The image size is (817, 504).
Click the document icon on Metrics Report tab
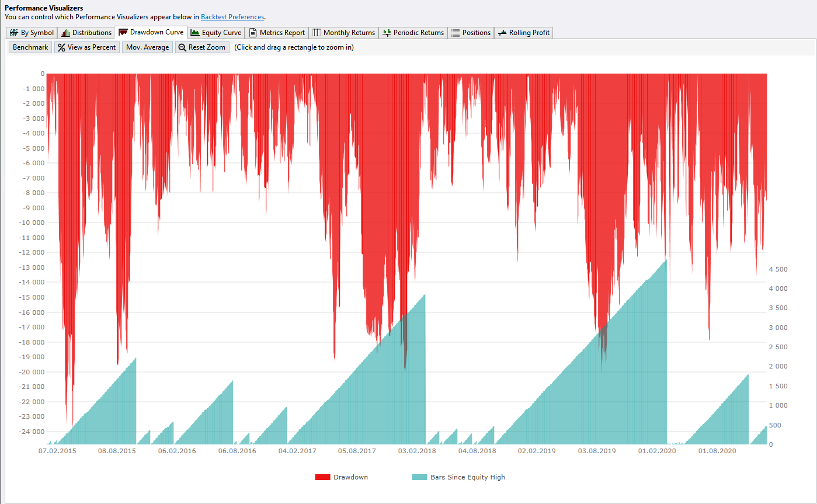(x=253, y=33)
